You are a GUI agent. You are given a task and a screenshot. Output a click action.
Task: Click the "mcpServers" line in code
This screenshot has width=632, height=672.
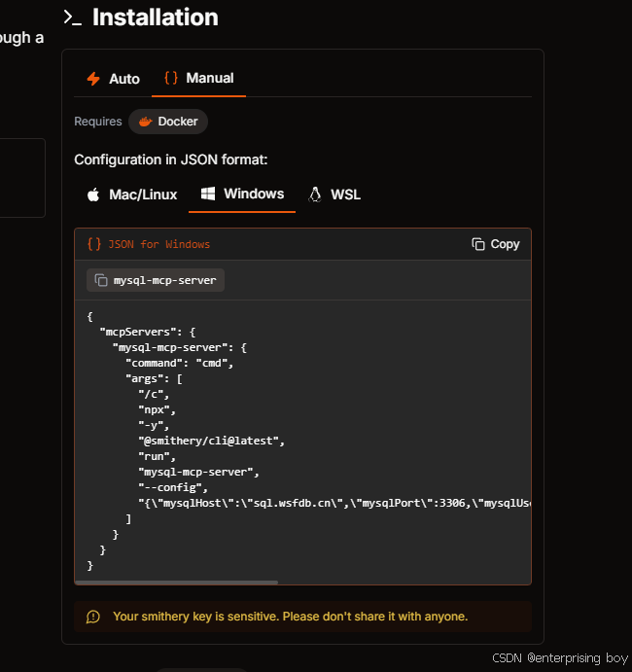pyautogui.click(x=148, y=333)
